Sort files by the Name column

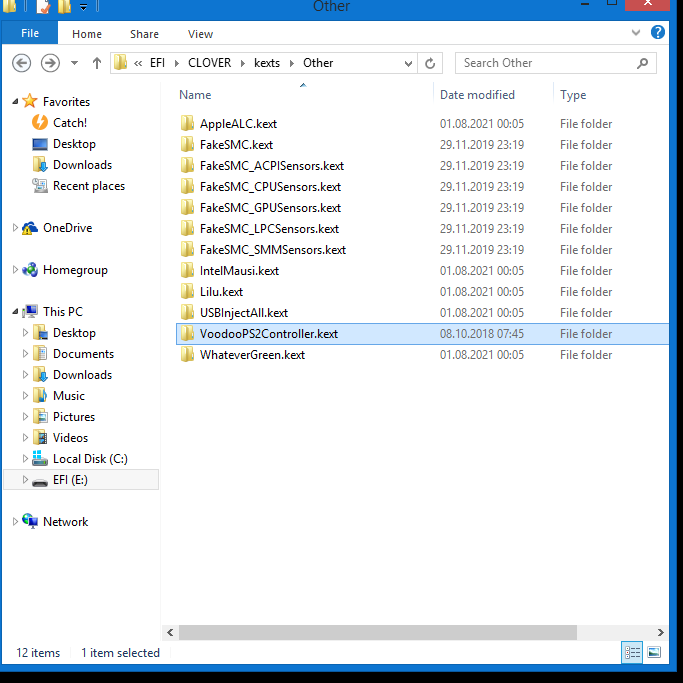[195, 95]
